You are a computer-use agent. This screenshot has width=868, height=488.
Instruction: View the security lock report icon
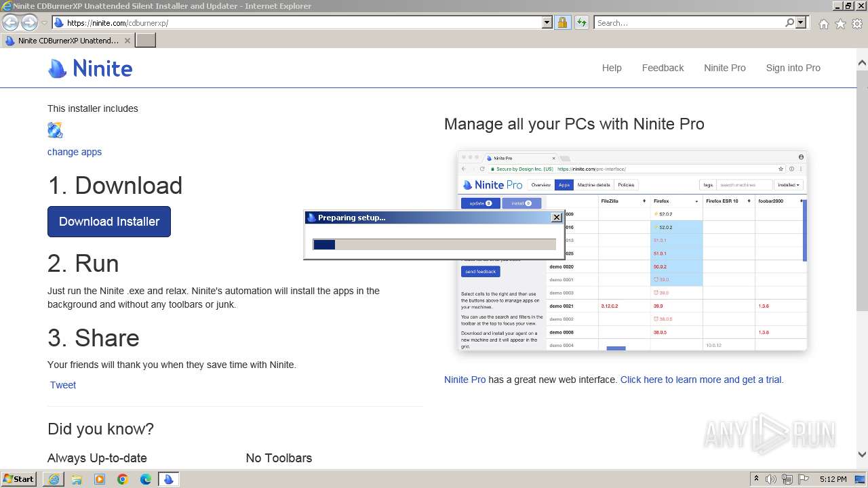562,22
